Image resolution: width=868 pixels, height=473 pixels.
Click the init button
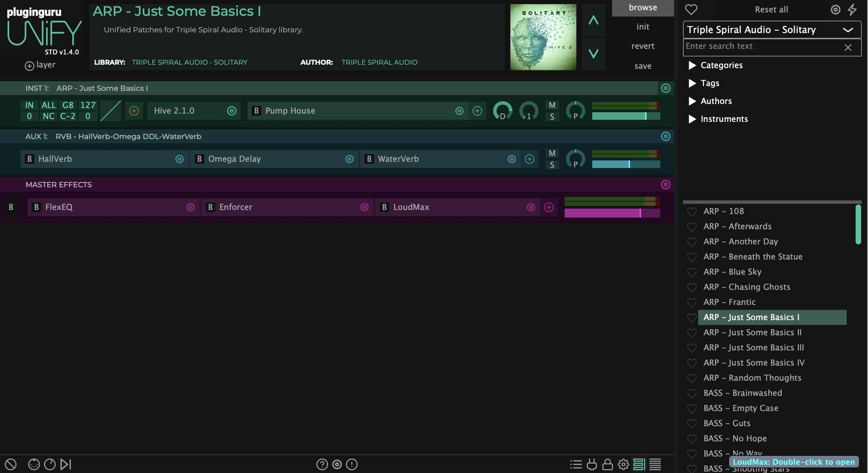(643, 27)
